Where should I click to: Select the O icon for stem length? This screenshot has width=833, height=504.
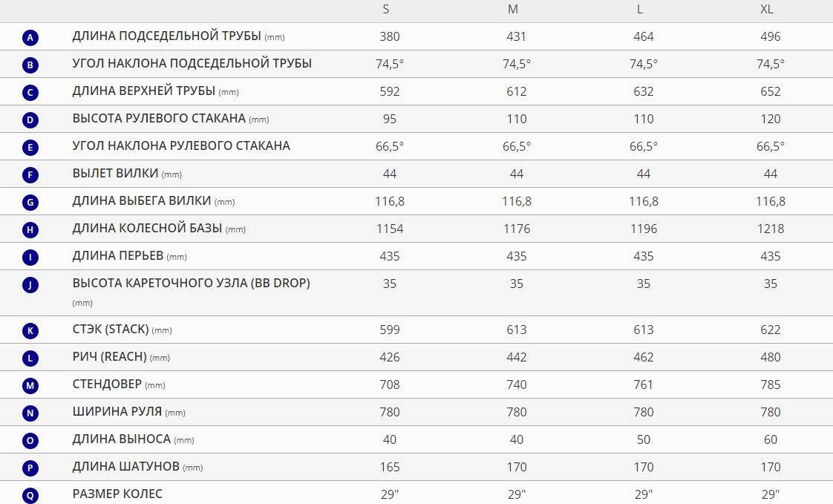pyautogui.click(x=30, y=440)
